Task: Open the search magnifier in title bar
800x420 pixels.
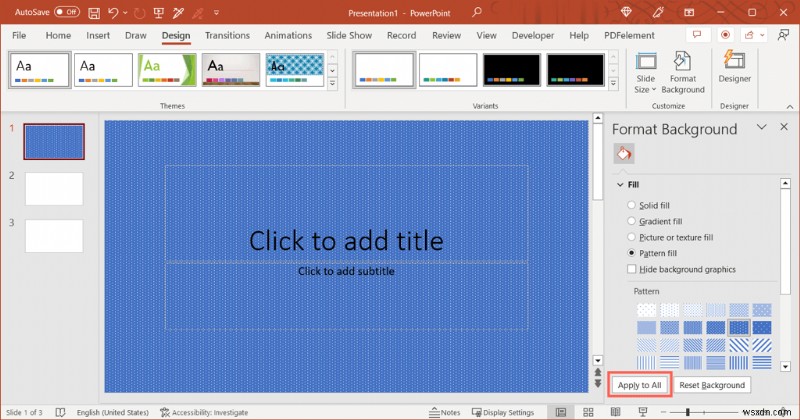Action: 477,12
